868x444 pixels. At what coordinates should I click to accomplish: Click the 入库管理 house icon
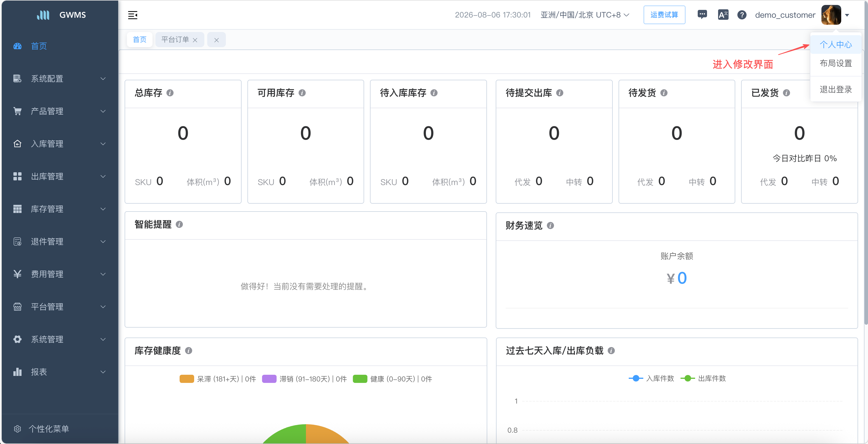coord(17,144)
